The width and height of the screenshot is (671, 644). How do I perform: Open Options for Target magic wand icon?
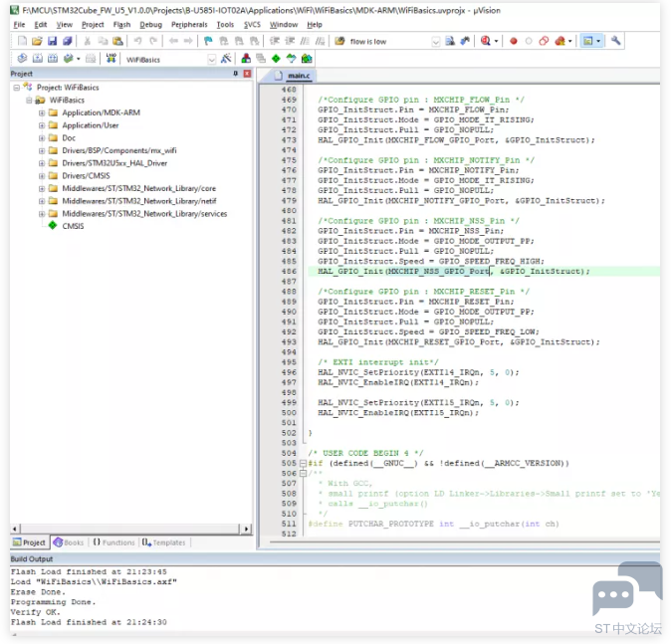point(226,59)
